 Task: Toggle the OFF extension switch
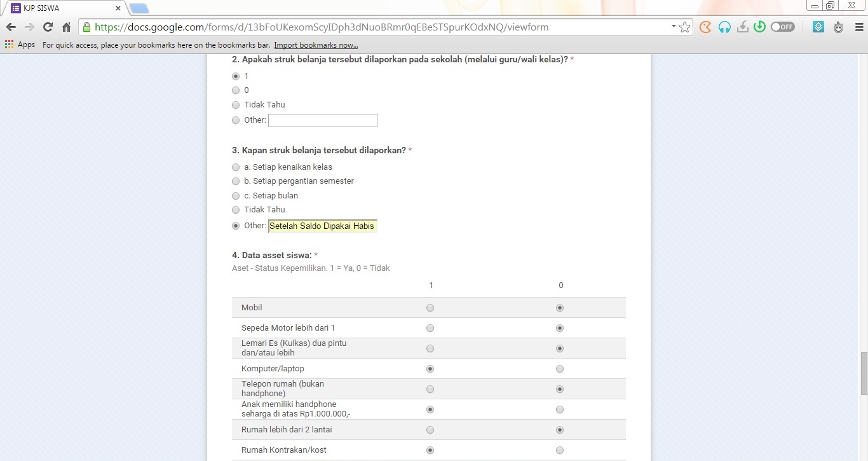[x=782, y=27]
